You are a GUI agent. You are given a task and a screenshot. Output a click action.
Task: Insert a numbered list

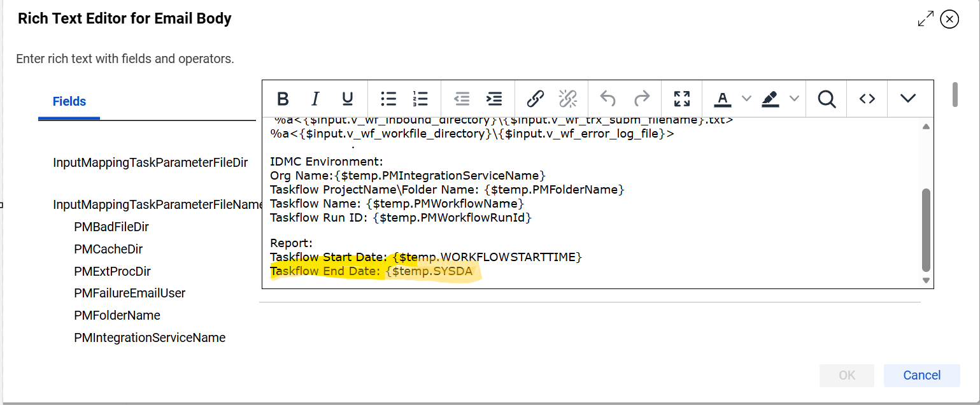[420, 99]
